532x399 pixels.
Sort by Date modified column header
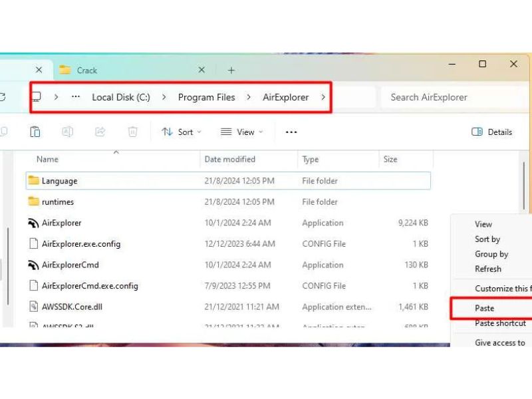click(x=229, y=159)
